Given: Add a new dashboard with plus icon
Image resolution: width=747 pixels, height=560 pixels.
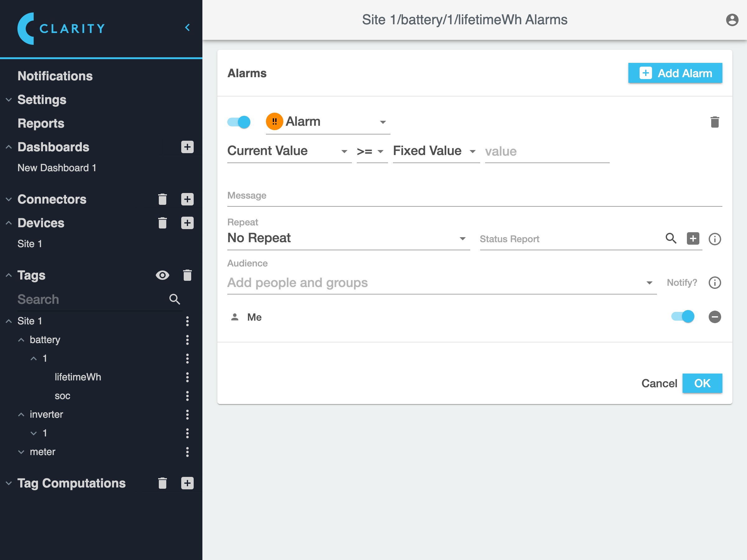Looking at the screenshot, I should [x=187, y=147].
